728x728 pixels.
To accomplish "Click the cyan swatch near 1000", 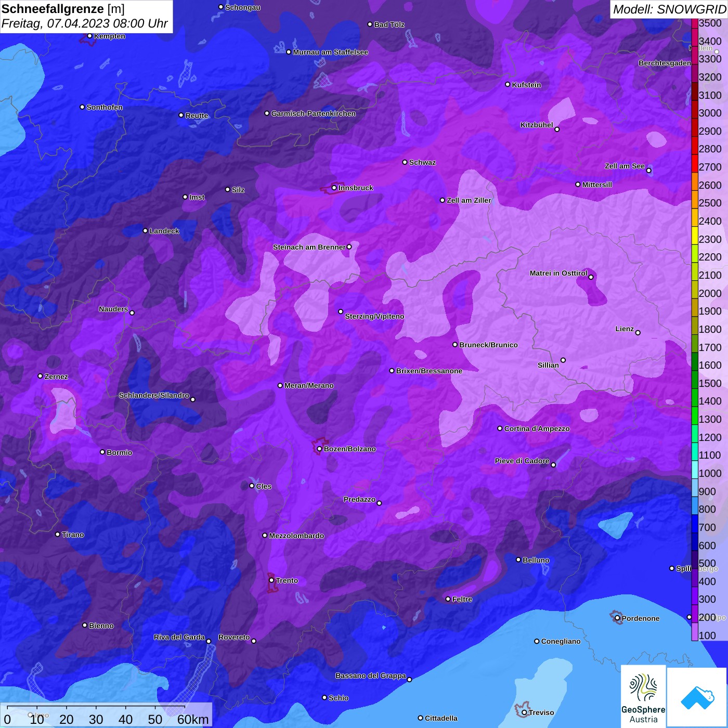I will point(695,470).
